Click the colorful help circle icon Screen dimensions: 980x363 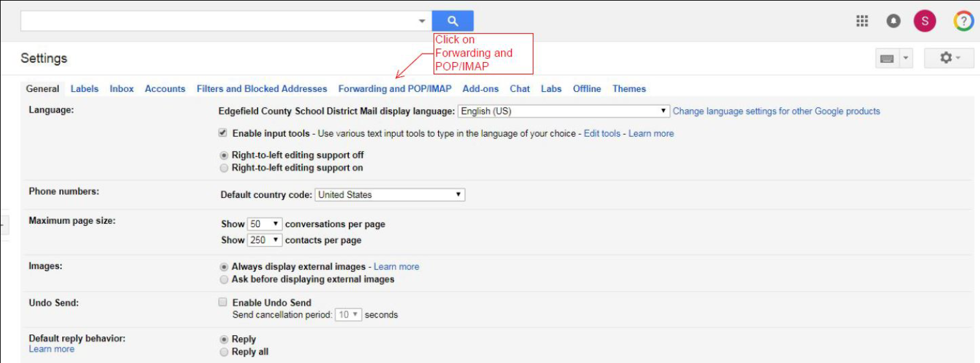click(x=963, y=21)
